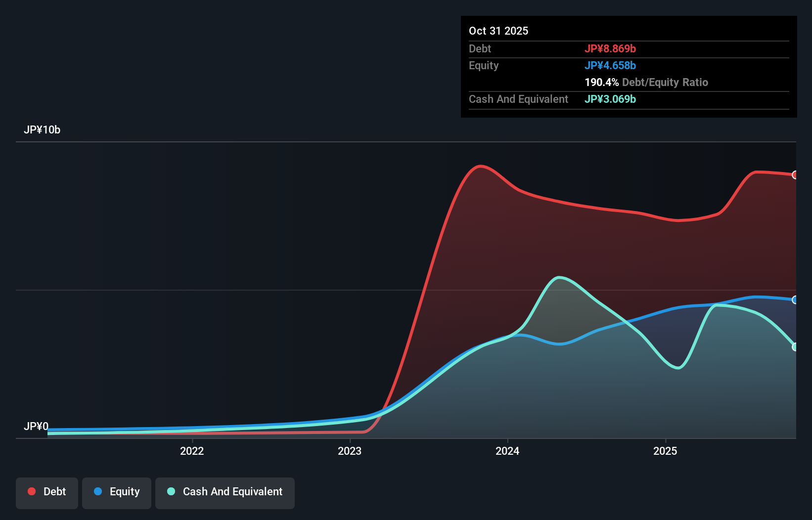
Task: Click the red Debt legend dot
Action: tap(31, 491)
